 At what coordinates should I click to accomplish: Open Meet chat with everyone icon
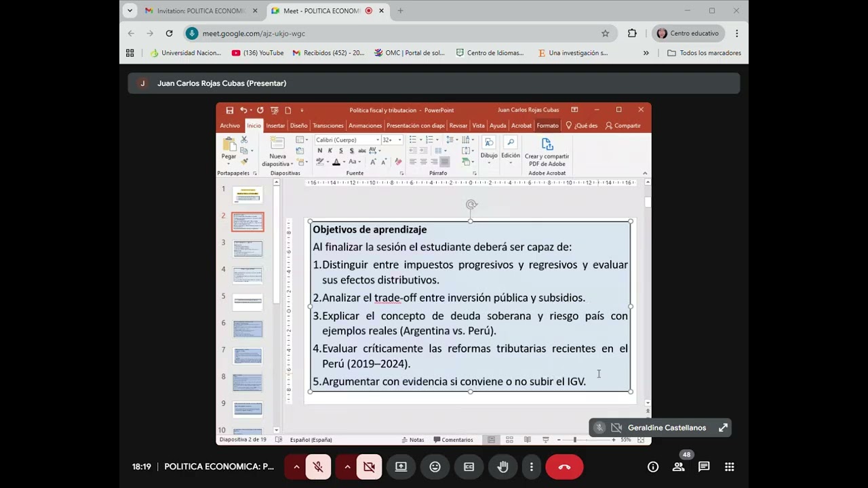coord(704,467)
